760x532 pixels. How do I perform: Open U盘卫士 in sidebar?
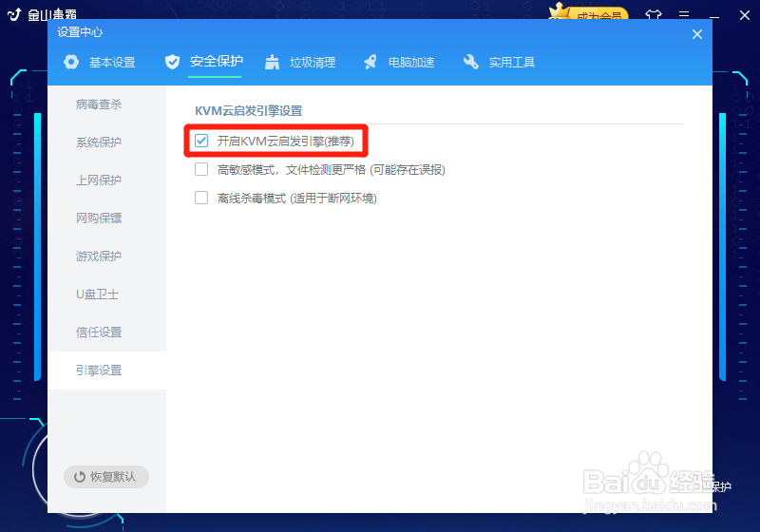point(99,294)
